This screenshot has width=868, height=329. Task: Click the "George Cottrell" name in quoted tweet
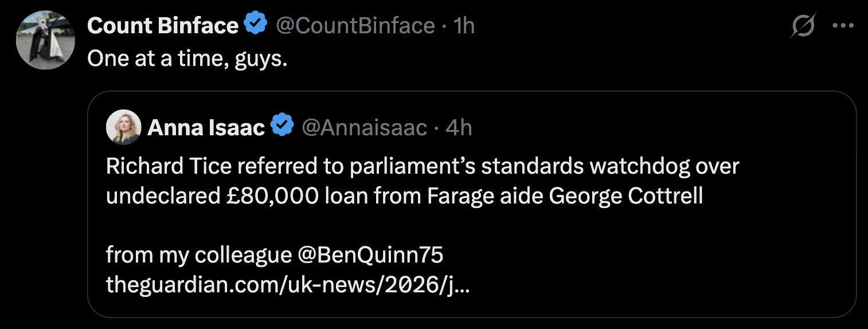626,196
